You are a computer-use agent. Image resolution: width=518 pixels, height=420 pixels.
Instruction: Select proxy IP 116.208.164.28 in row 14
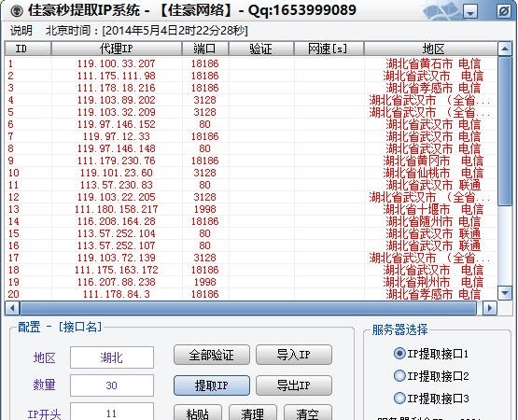[x=117, y=221]
